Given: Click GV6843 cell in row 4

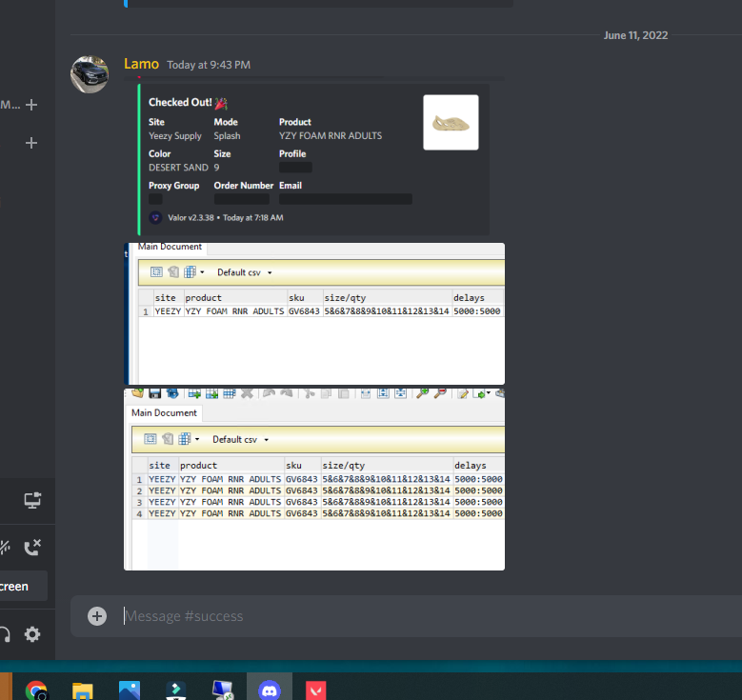Looking at the screenshot, I should coord(301,513).
